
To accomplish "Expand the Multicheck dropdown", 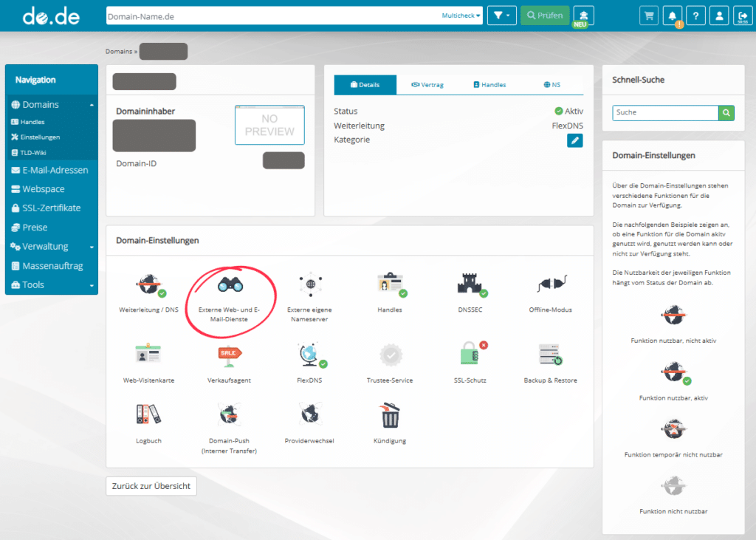I will [x=461, y=16].
